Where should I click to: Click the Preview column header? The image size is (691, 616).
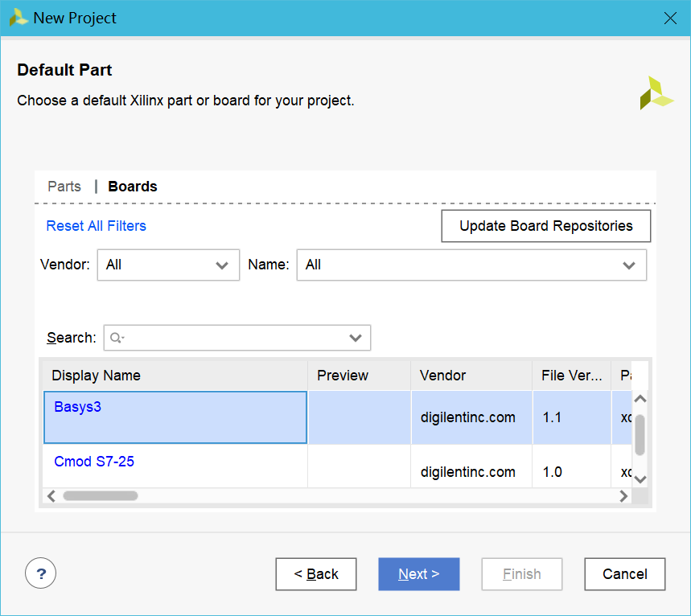[359, 376]
